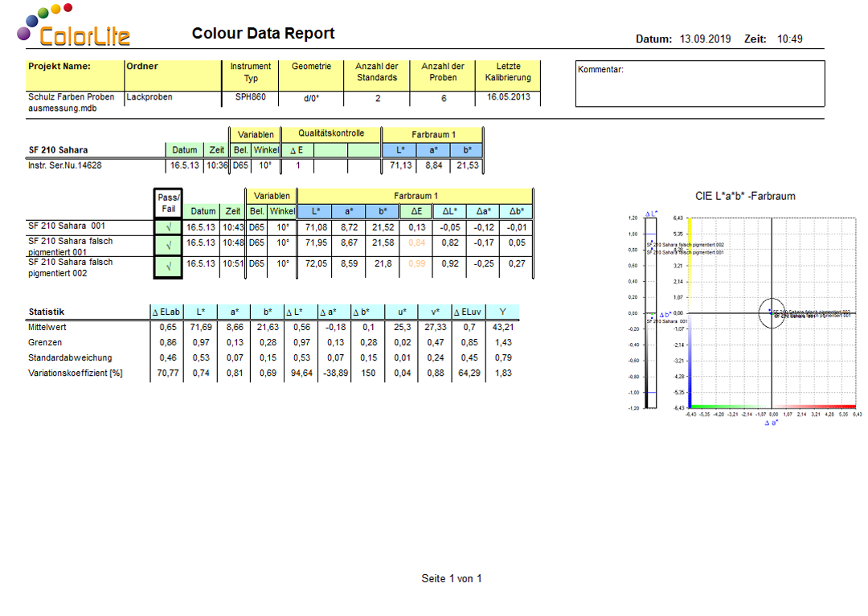Click the 'Geometrie' header cell

(x=311, y=75)
